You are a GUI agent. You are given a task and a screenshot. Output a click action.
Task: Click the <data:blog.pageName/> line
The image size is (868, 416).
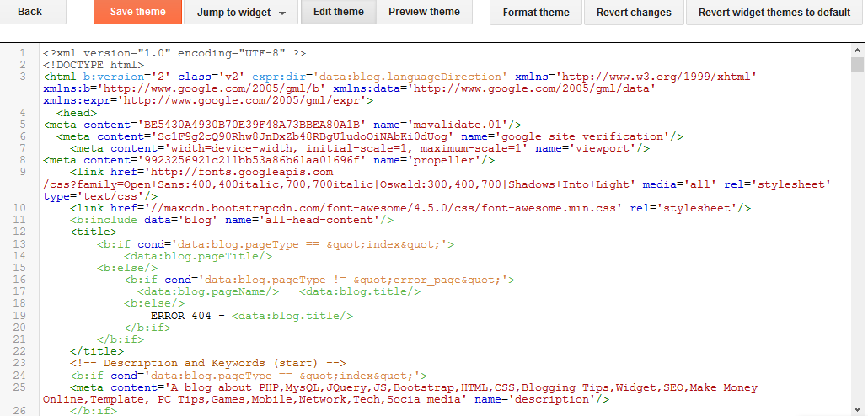point(279,291)
